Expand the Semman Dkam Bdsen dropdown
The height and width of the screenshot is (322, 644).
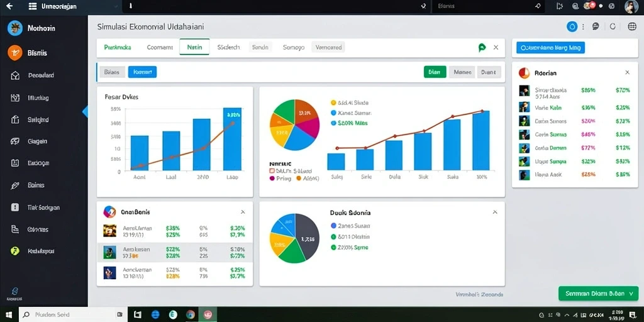click(598, 294)
